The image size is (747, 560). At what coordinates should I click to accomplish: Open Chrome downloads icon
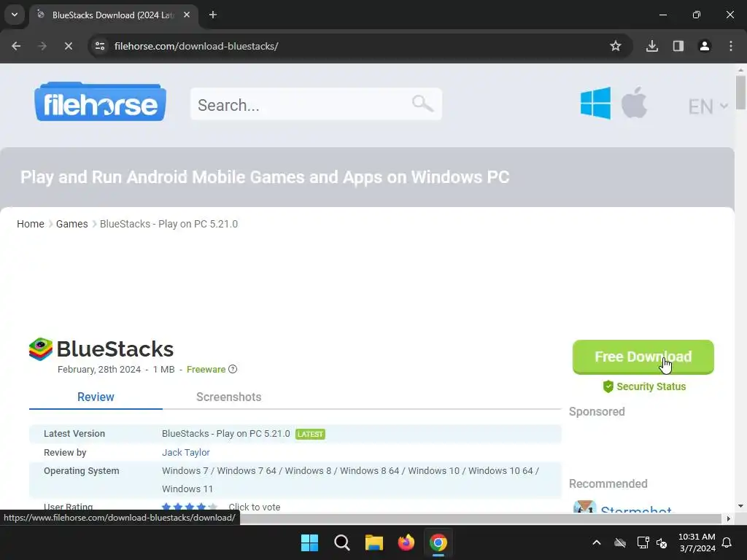[x=652, y=46]
